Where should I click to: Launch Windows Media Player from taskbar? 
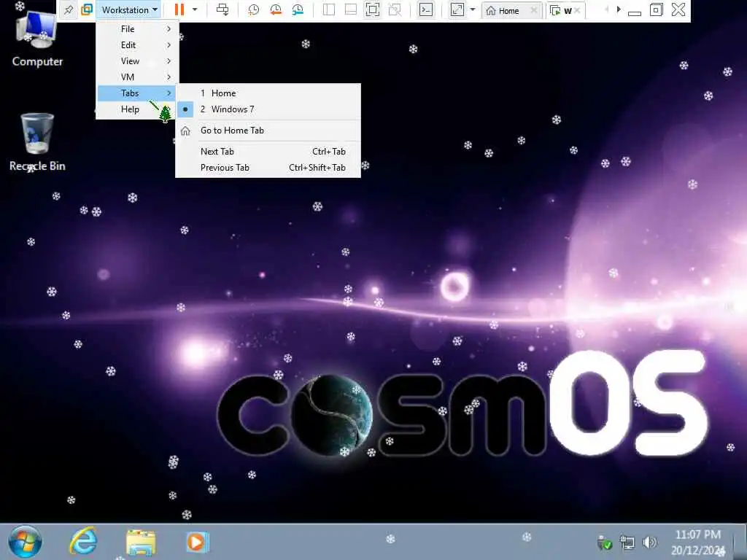tap(197, 542)
